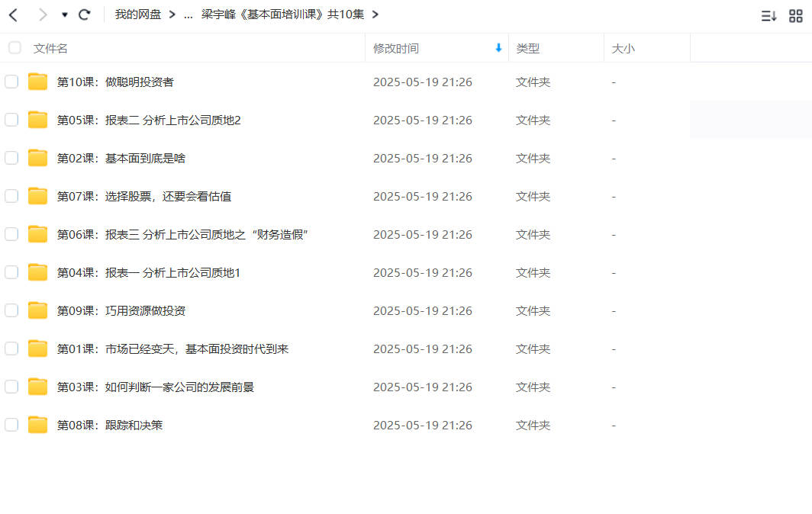Go forward using the right arrow

pos(43,15)
